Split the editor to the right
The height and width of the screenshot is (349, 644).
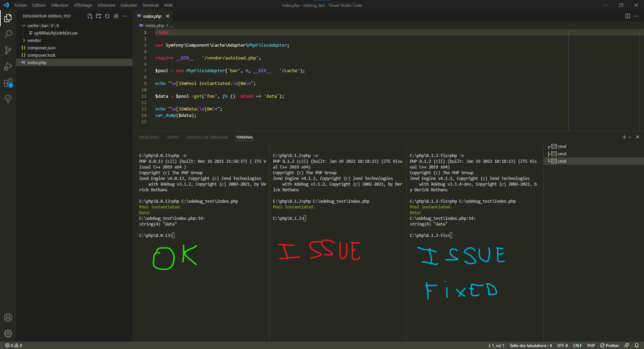(628, 16)
